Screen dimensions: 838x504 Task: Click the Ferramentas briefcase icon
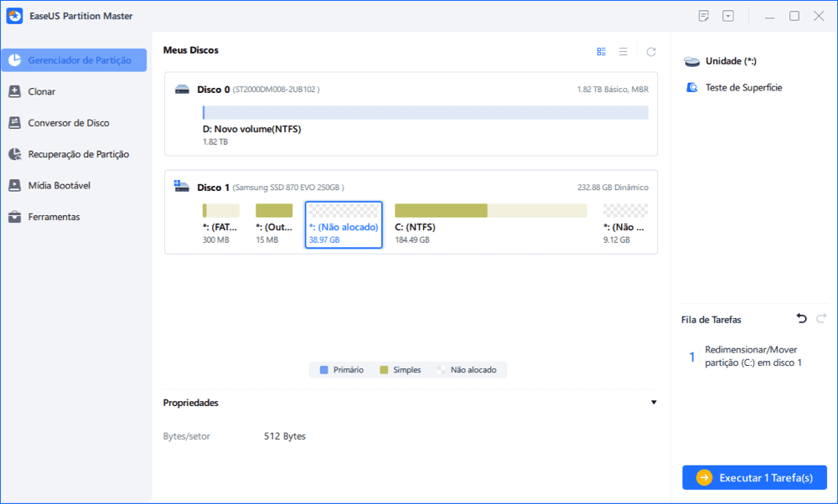14,217
